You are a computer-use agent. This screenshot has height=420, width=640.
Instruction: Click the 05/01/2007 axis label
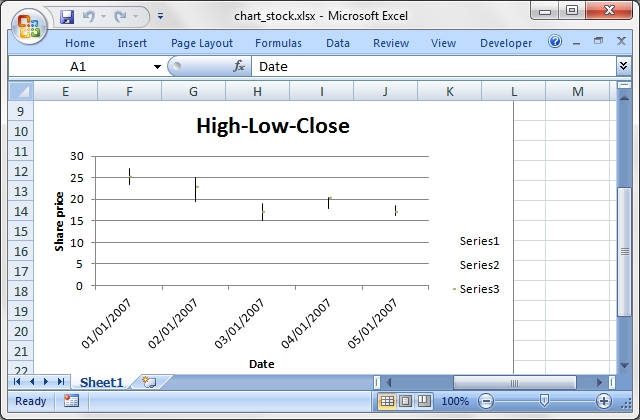pos(372,323)
